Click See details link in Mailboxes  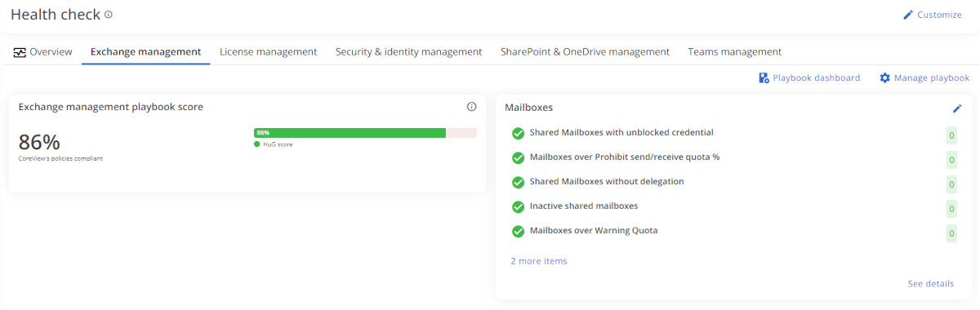(x=930, y=284)
